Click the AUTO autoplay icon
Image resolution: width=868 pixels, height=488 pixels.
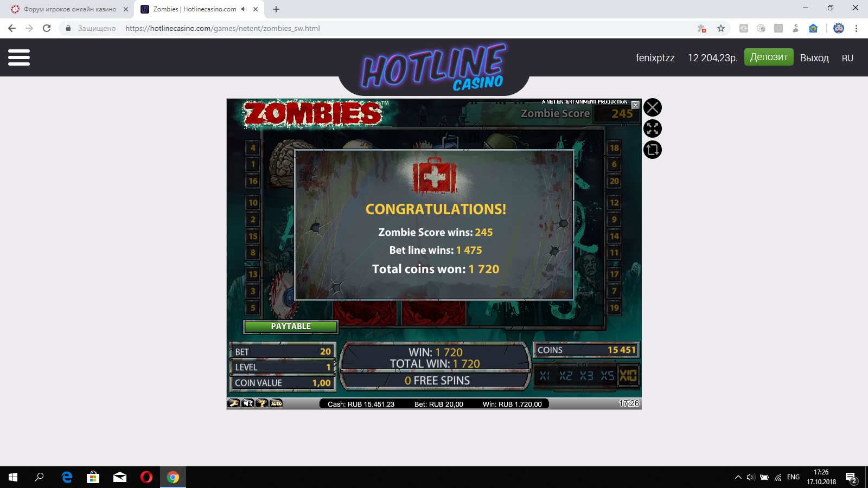click(x=276, y=403)
